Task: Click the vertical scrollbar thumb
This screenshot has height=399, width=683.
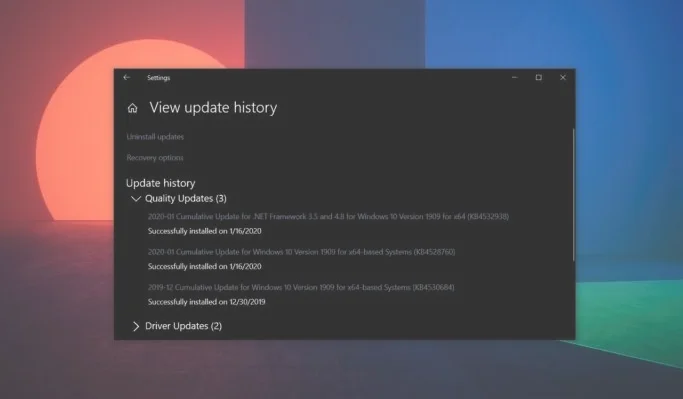Action: pyautogui.click(x=573, y=195)
